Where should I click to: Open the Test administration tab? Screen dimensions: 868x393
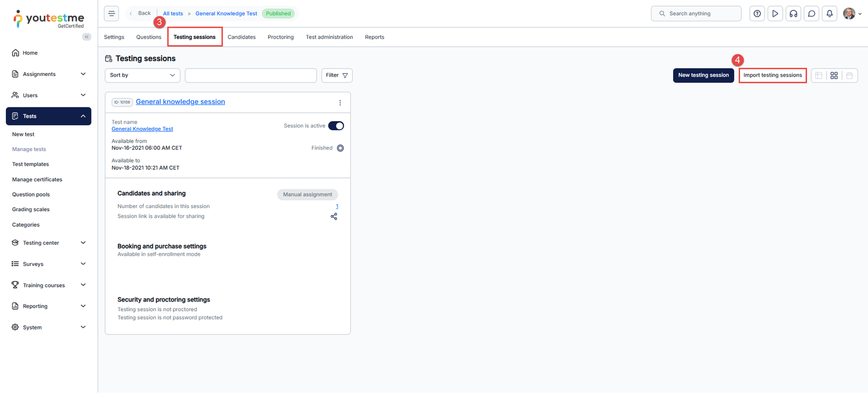click(x=329, y=37)
